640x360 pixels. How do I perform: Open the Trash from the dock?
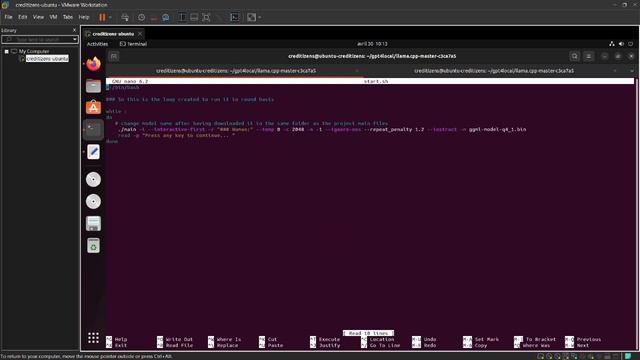click(x=93, y=246)
